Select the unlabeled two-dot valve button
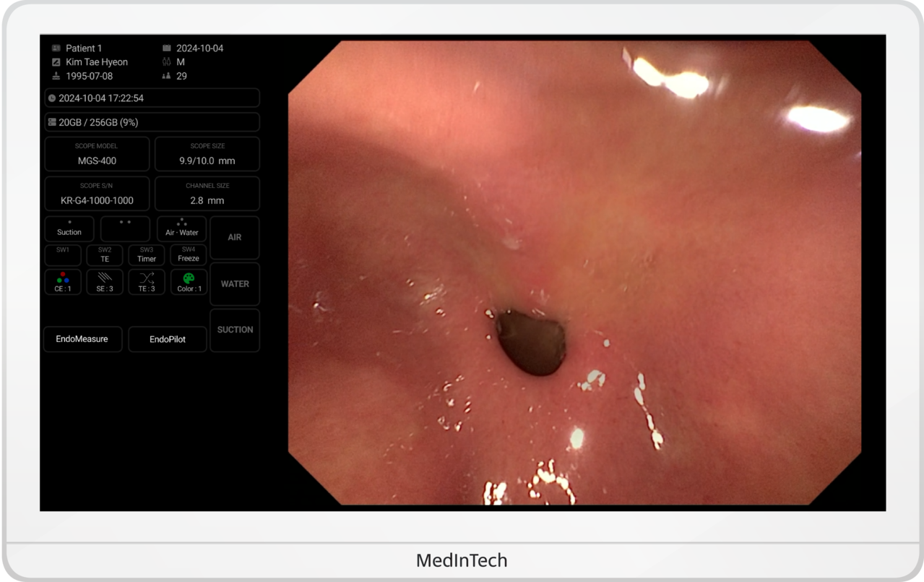 [x=126, y=228]
